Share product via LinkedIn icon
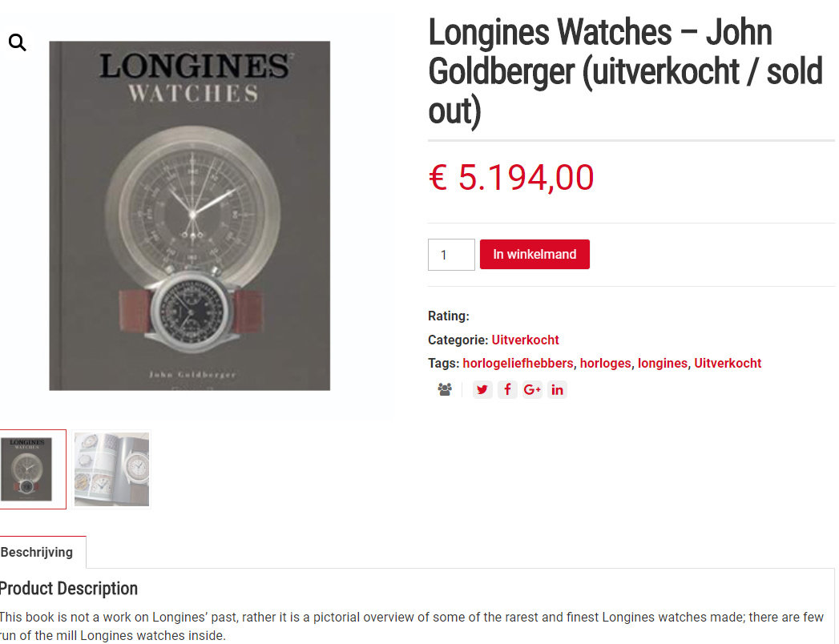 tap(557, 389)
